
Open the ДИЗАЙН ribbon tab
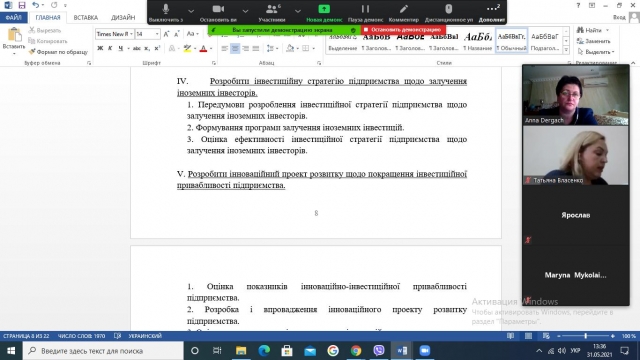click(123, 18)
